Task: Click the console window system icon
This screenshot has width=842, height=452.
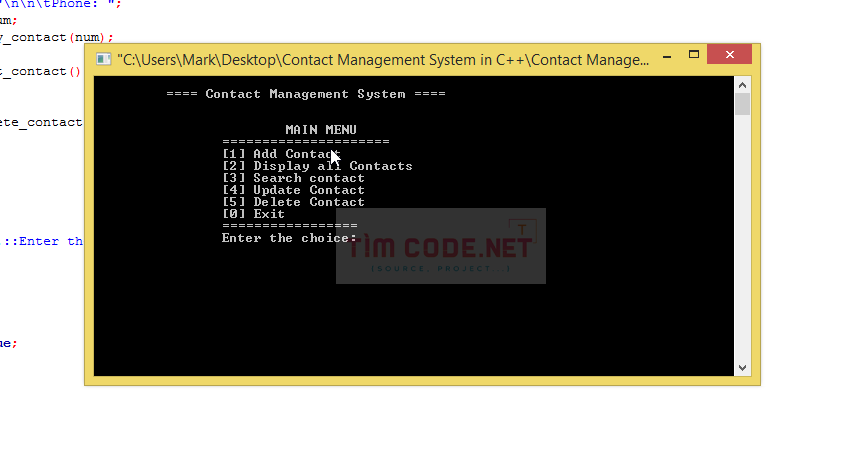Action: (x=103, y=59)
